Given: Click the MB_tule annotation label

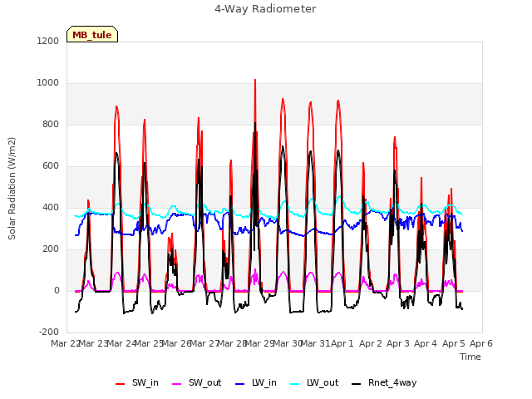Looking at the screenshot, I should pyautogui.click(x=92, y=35).
